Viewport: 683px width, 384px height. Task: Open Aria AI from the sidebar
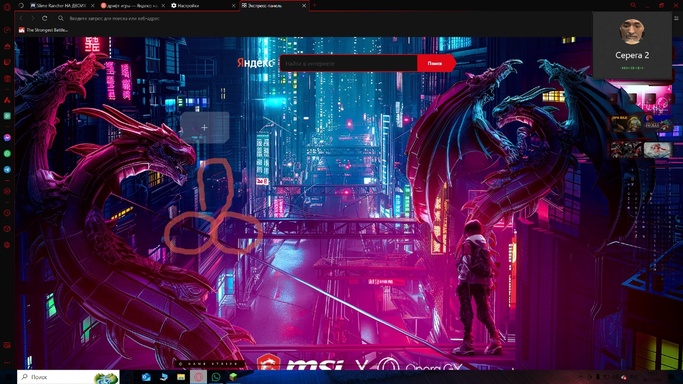(x=7, y=100)
